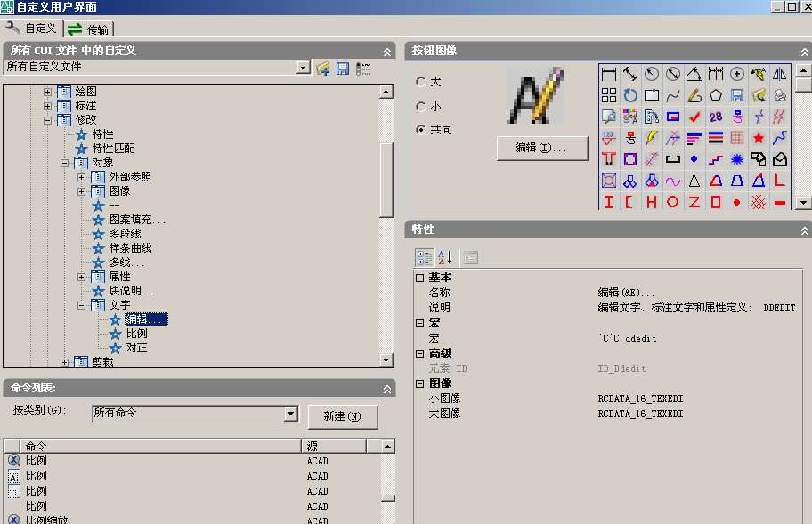Select the mirror triangles icon
This screenshot has height=524, width=812.
click(779, 74)
